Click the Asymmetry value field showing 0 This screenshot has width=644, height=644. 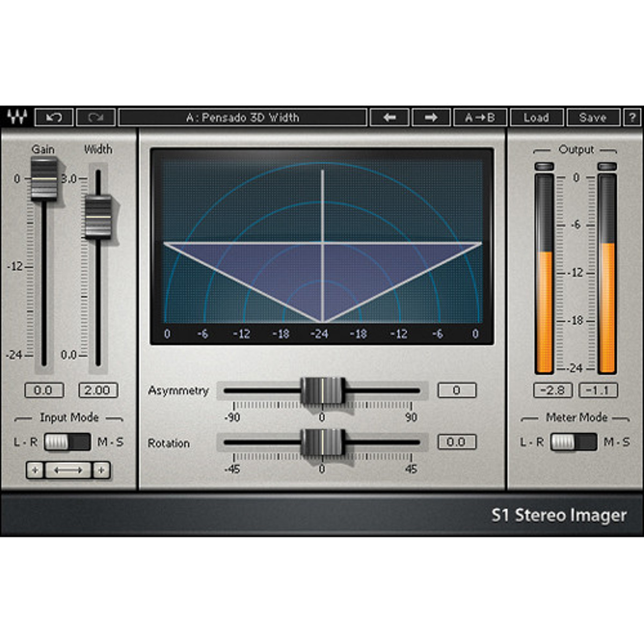tap(457, 390)
